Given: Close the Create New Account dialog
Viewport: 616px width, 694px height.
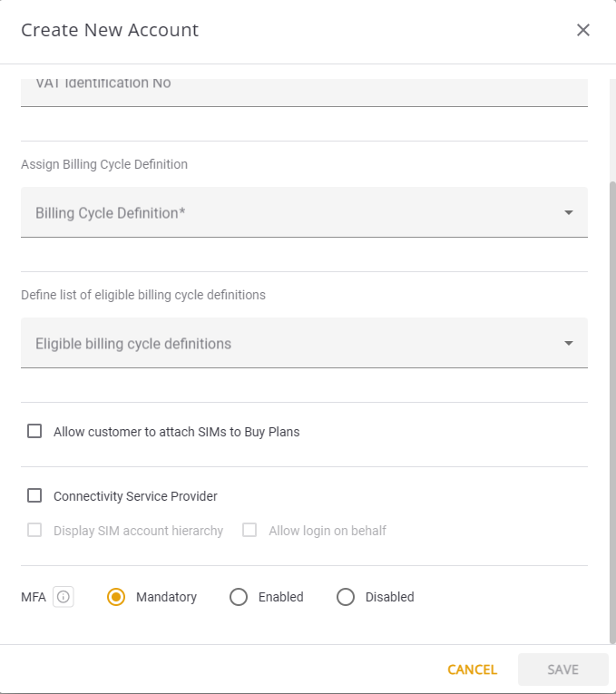Looking at the screenshot, I should (x=583, y=30).
